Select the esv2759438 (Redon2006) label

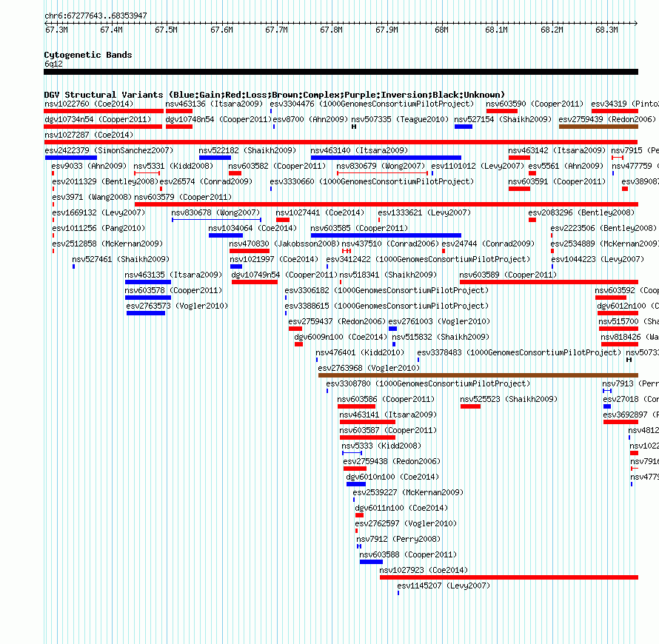point(392,461)
